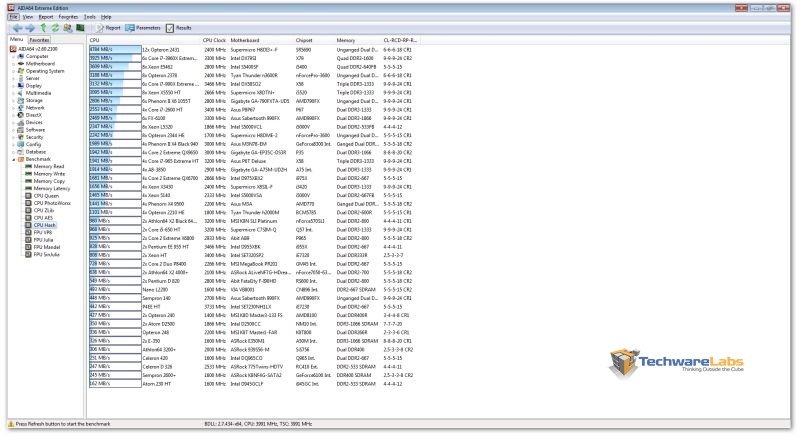Select CPU ZLib benchmark
This screenshot has height=437, width=800.
[x=44, y=210]
